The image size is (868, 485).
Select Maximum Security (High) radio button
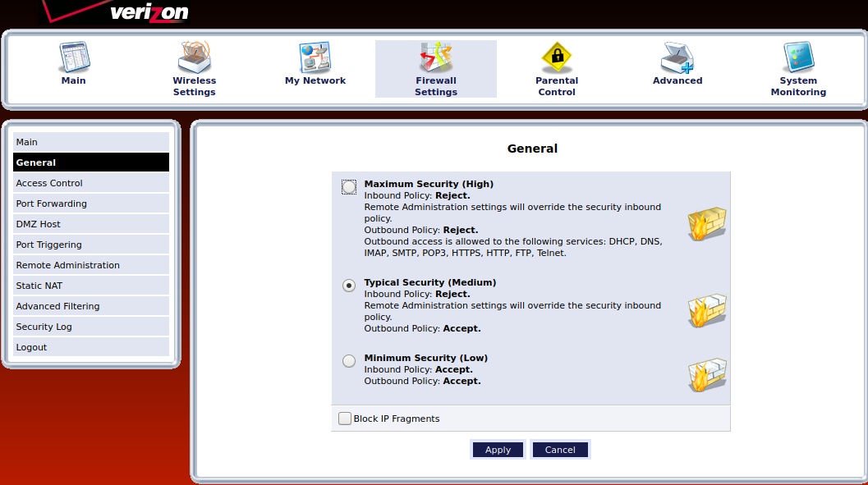[349, 187]
